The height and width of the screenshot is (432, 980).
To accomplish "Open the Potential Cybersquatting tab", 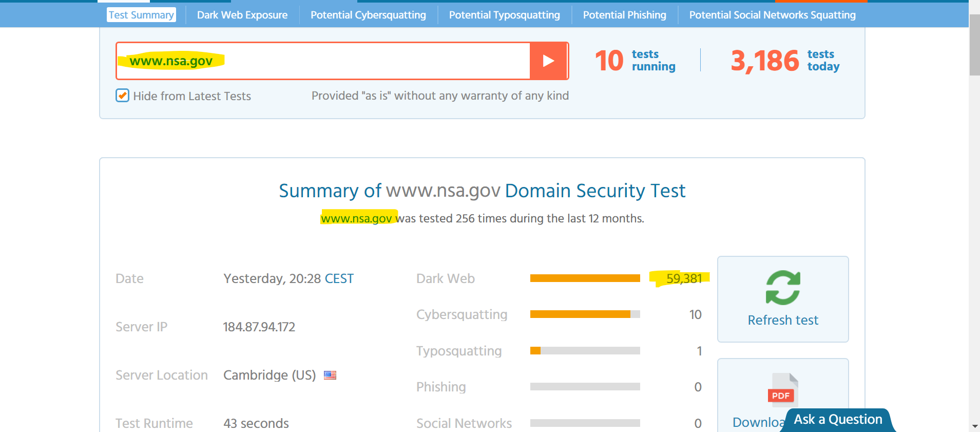I will [x=368, y=15].
